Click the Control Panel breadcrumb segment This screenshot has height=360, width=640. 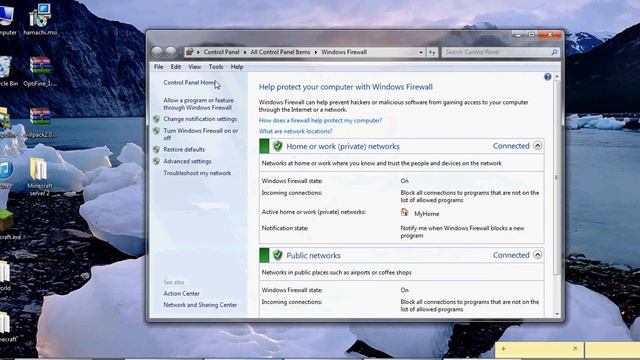(221, 52)
